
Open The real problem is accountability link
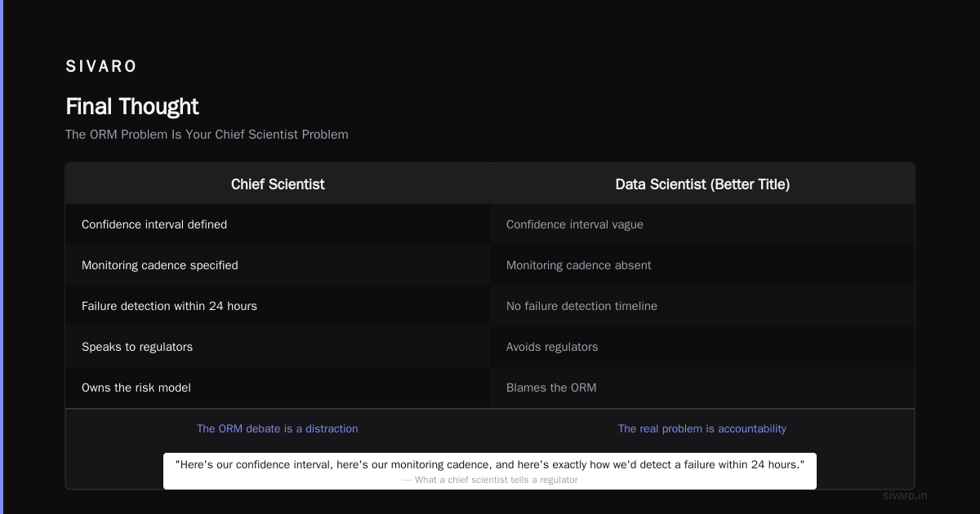coord(702,428)
